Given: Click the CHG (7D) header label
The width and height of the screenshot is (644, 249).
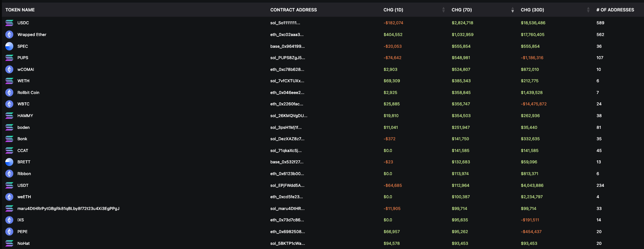Looking at the screenshot, I should [462, 10].
